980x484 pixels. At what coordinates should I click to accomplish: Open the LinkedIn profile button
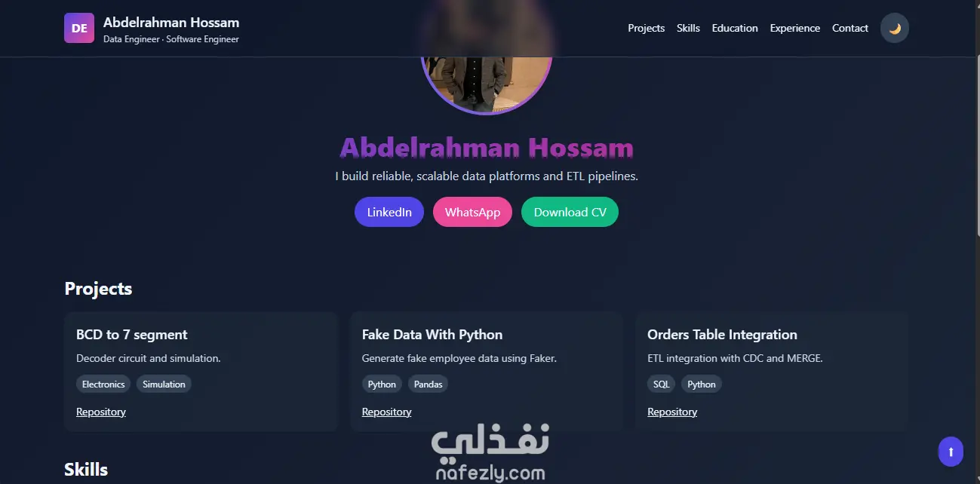(389, 212)
